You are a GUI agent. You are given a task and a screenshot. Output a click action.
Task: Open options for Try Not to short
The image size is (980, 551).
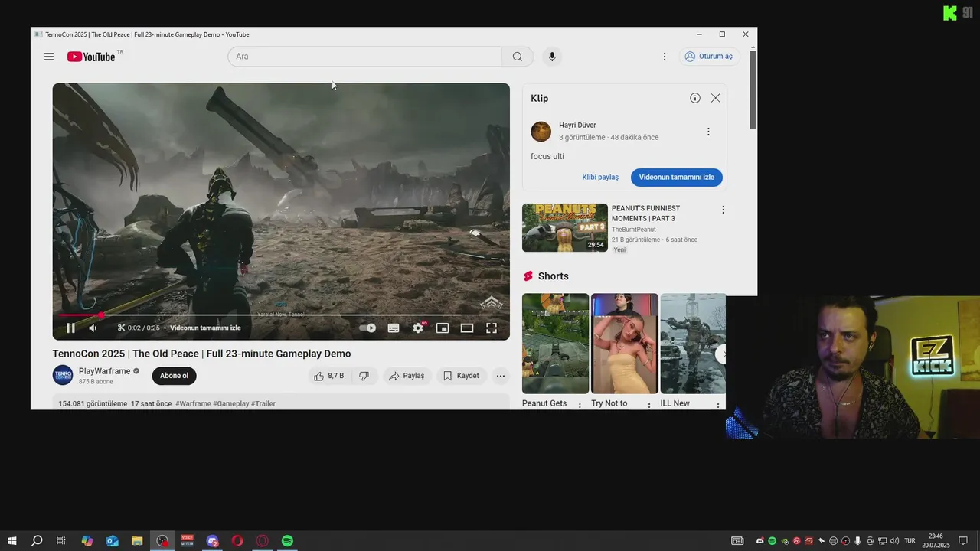tap(649, 406)
